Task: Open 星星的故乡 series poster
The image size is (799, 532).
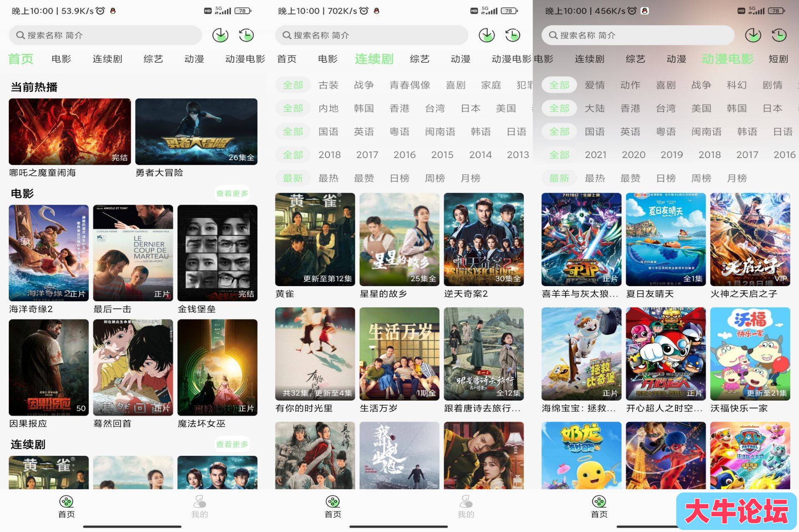Action: pyautogui.click(x=399, y=239)
